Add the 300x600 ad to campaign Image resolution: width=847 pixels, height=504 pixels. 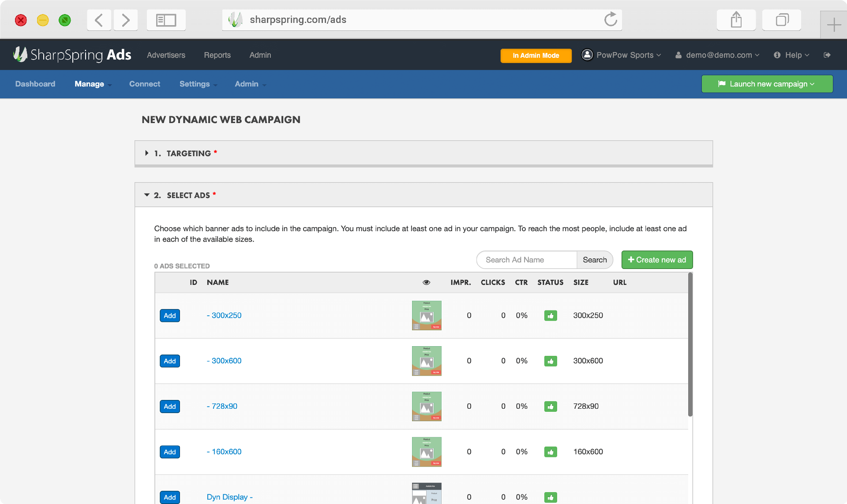pos(169,361)
